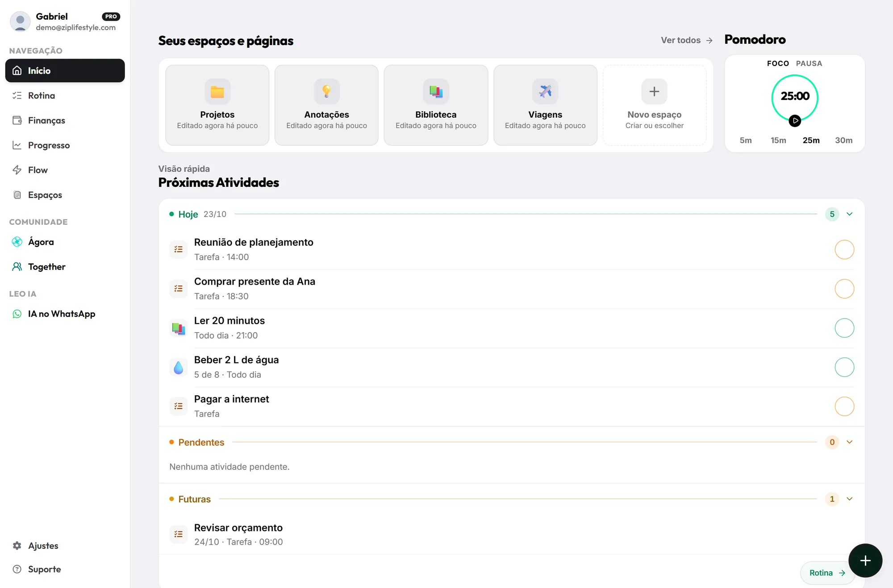Click the Hoje count badge 5
Image resolution: width=893 pixels, height=588 pixels.
[x=832, y=214]
